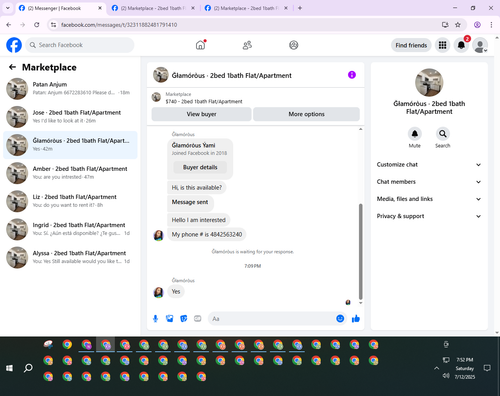Record a voice clip with microphone icon
500x396 pixels.
155,319
